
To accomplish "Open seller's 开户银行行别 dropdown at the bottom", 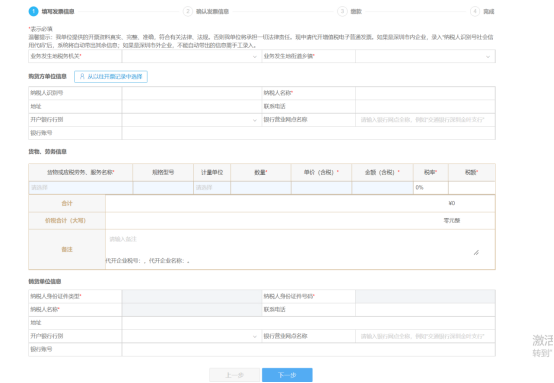I will [x=191, y=336].
